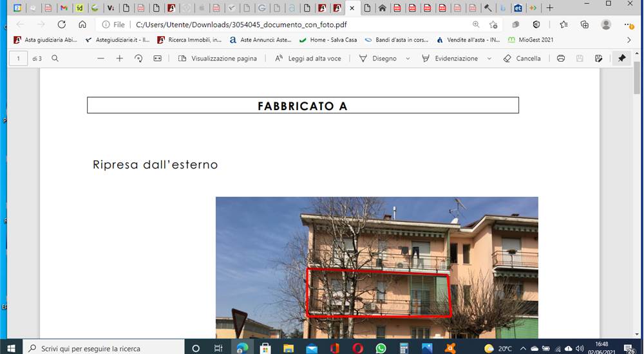644x354 pixels.
Task: Open WhatsApp from the taskbar
Action: [381, 349]
